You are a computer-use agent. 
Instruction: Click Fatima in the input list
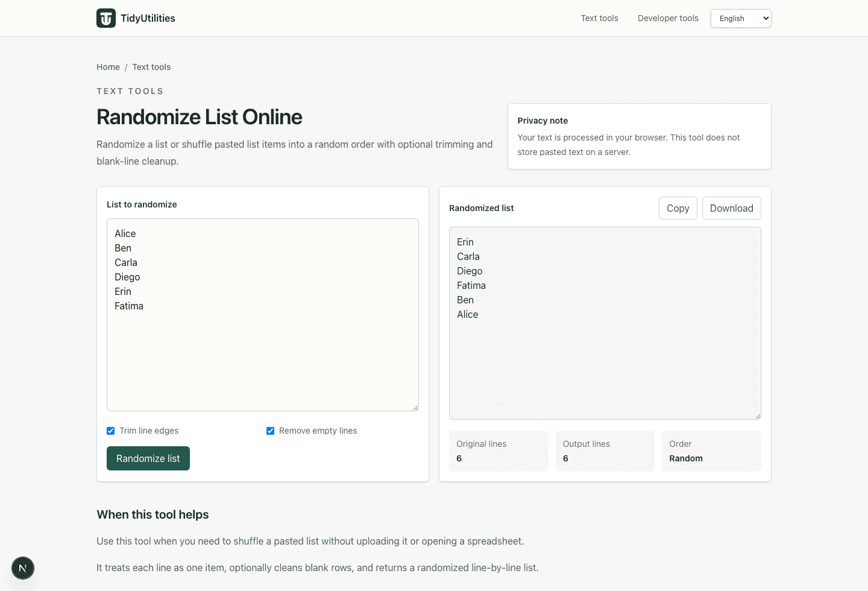pyautogui.click(x=129, y=306)
